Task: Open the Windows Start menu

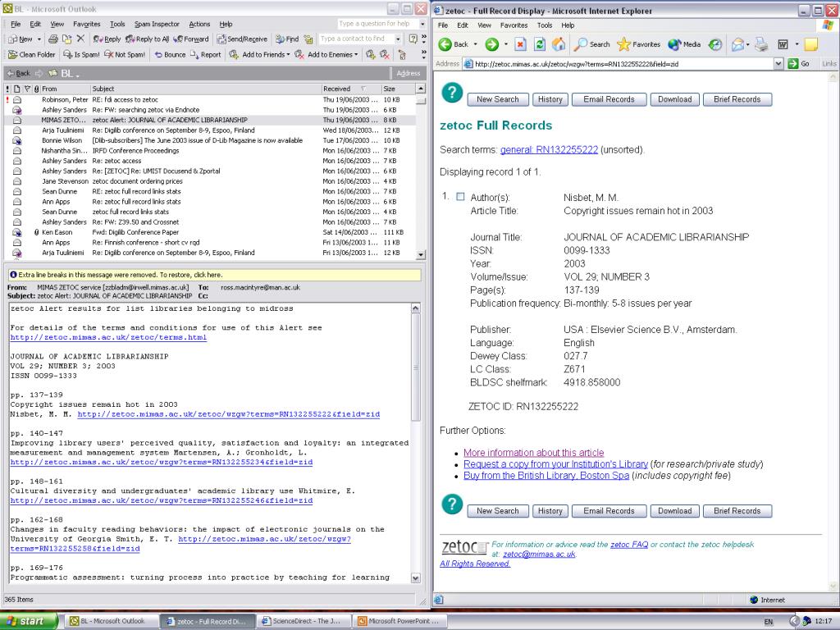Action: pos(27,622)
